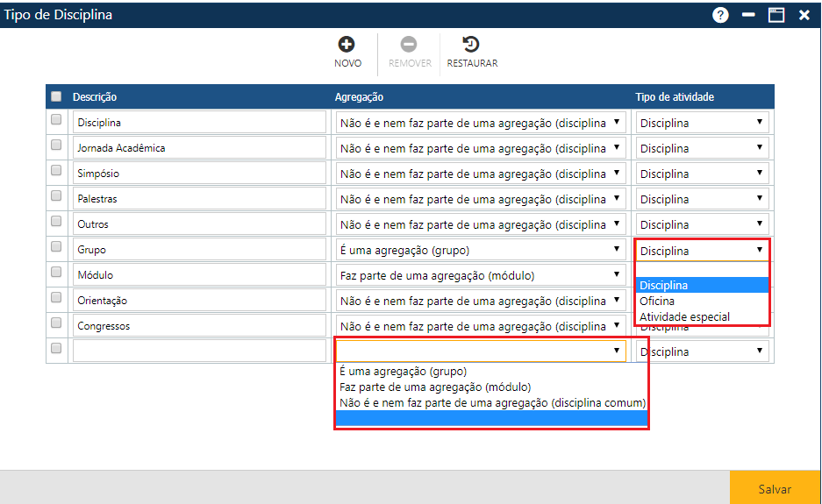Minimize the Tipo de Disciplina window

click(748, 15)
